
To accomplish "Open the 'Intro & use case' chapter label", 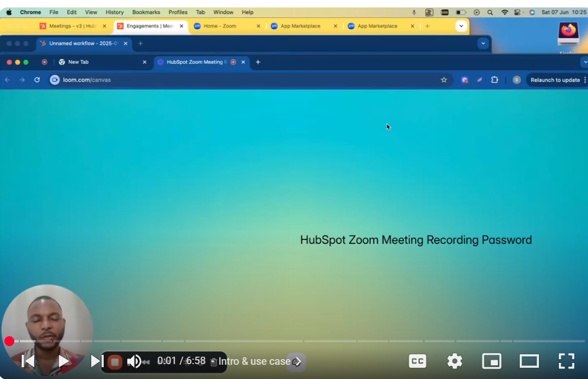I will (254, 362).
